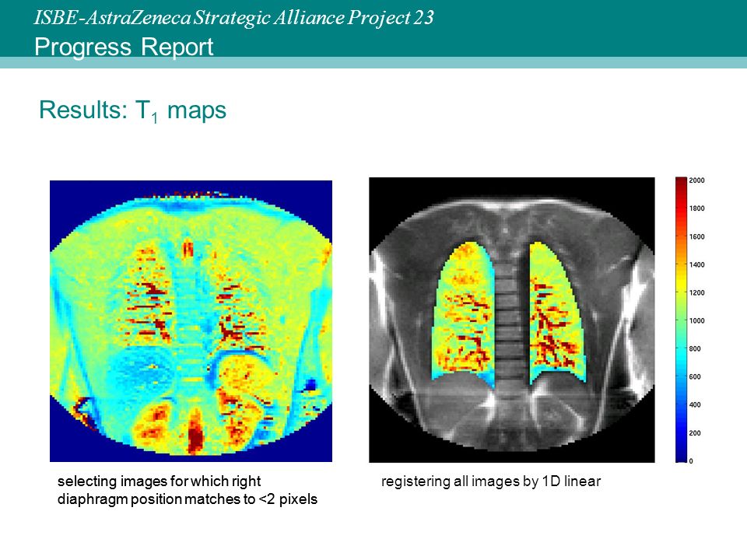Click the 'ISBE-AstraZeneca Strategic Alliance Project 23' header text
Viewport: 747px width, 560px height.
(234, 18)
